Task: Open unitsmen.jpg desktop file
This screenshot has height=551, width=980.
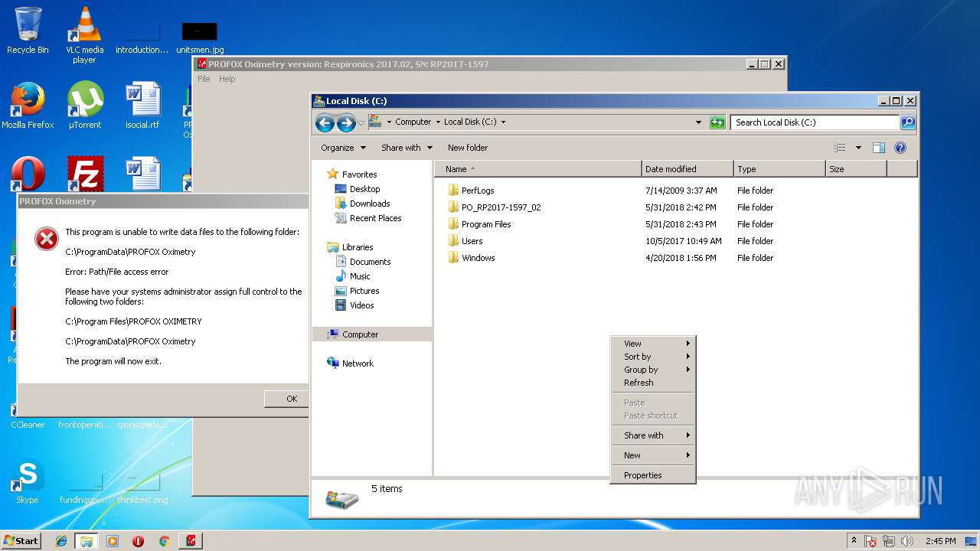Action: (200, 38)
